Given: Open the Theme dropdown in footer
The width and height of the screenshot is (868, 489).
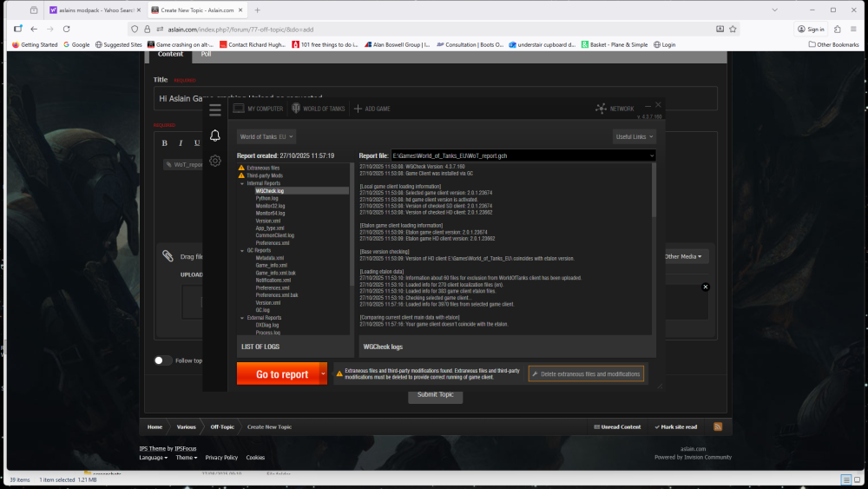Looking at the screenshot, I should coord(187,458).
